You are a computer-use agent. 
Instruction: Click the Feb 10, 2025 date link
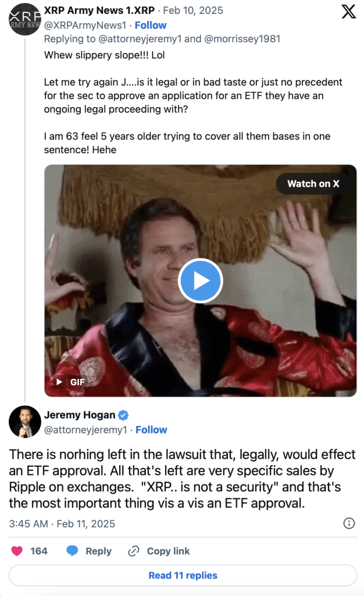192,10
